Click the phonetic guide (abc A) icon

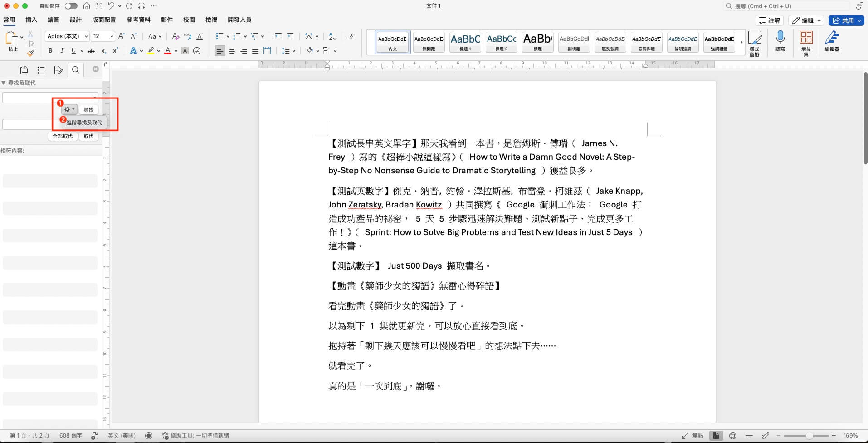pyautogui.click(x=187, y=36)
